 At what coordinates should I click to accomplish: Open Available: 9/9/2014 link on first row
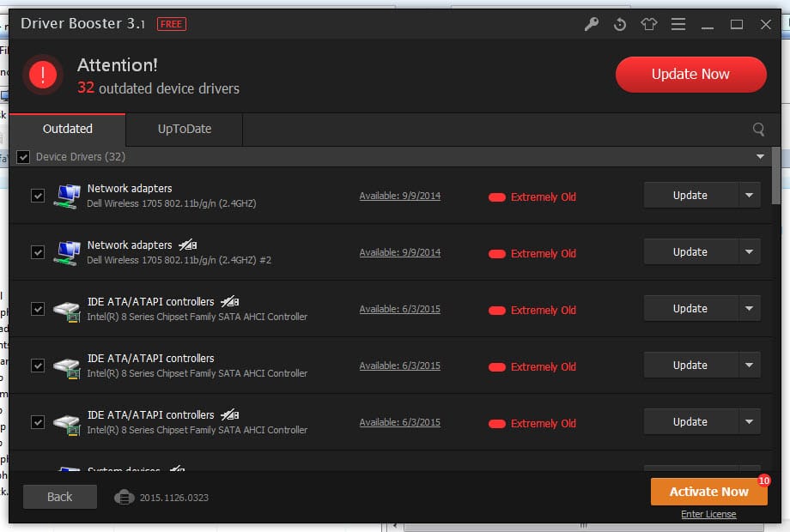coord(399,196)
